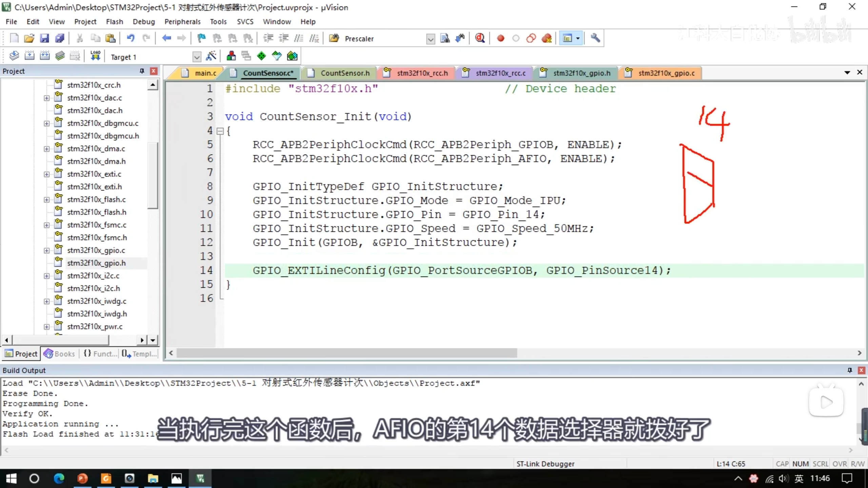This screenshot has height=488, width=868.
Task: Select stm32f10x_flash.h in project tree
Action: tap(97, 212)
